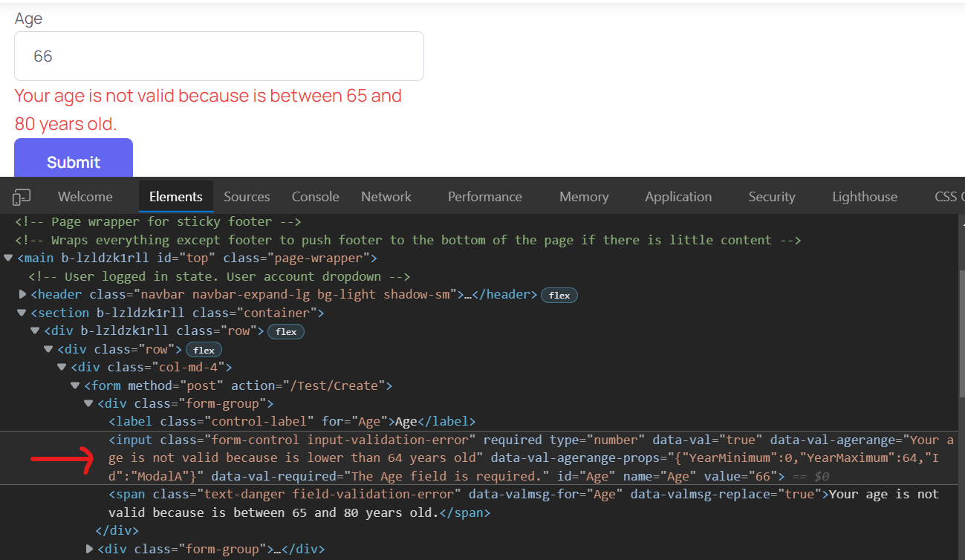
Task: Select the sticky footer comment line
Action: pyautogui.click(x=157, y=222)
